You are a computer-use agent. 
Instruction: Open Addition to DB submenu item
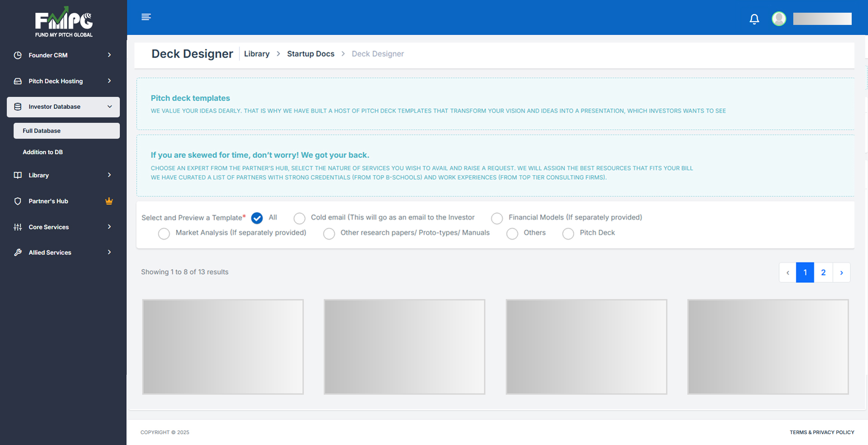click(x=43, y=152)
